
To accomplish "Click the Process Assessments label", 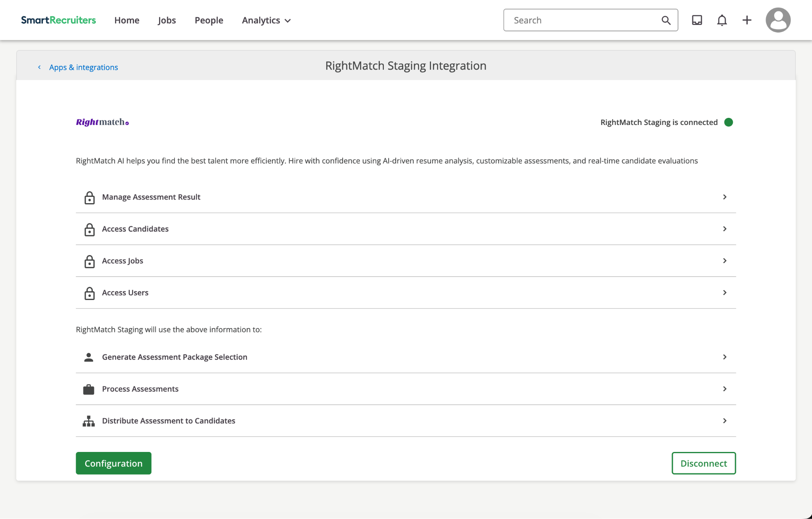I will coord(140,389).
